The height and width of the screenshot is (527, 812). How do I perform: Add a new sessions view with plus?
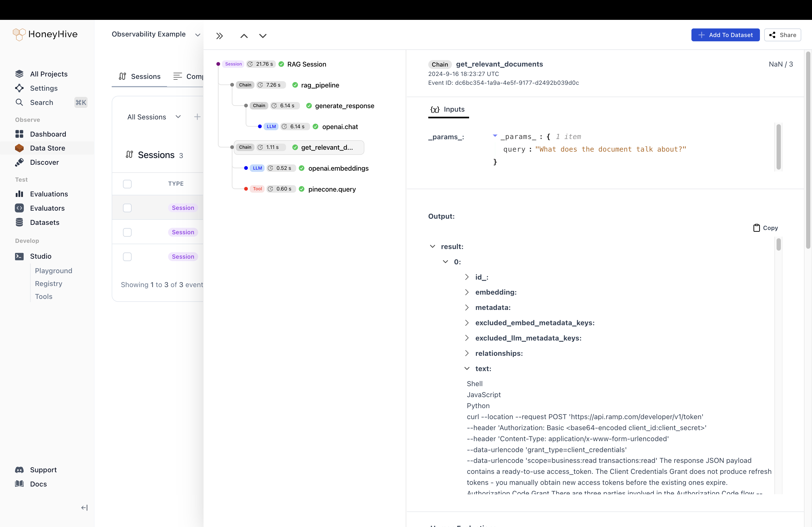pyautogui.click(x=197, y=117)
